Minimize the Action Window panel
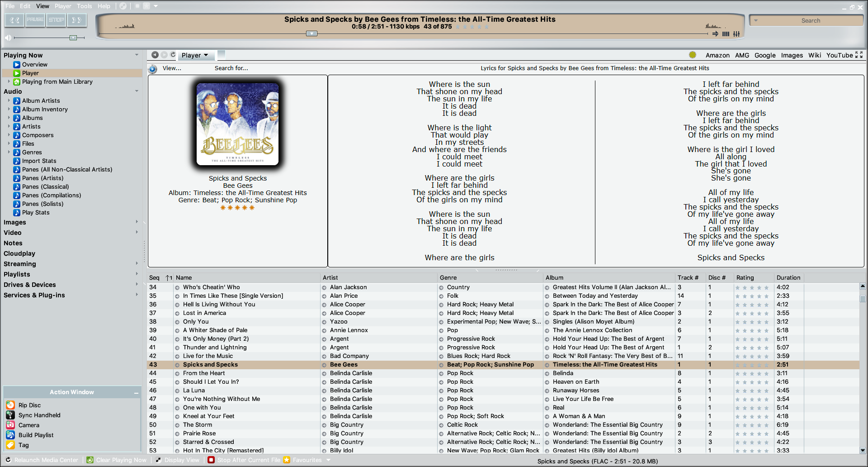This screenshot has height=467, width=868. tap(136, 393)
